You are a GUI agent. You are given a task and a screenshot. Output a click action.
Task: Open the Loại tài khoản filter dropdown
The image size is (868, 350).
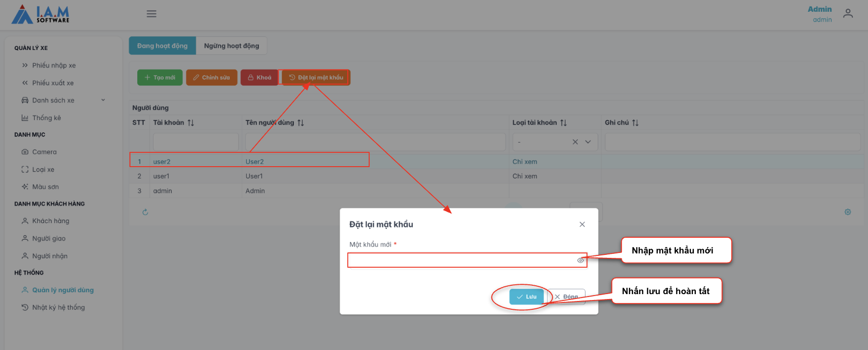click(x=588, y=142)
